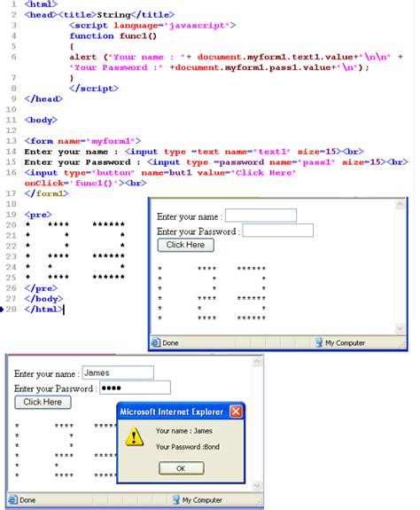The width and height of the screenshot is (420, 510).
Task: Click the bookmark marker beside line 28
Action: (2, 310)
